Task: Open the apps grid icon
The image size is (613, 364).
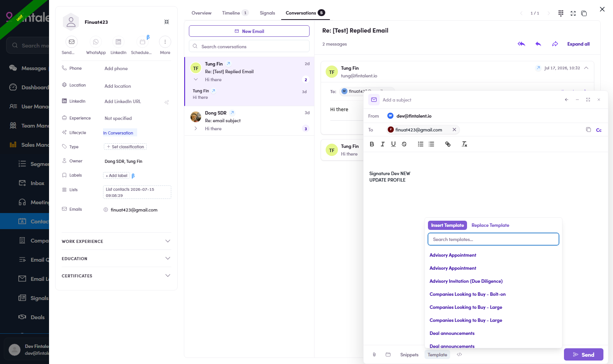Action: point(561,13)
